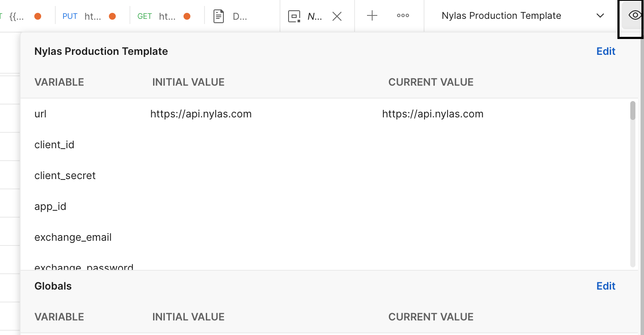The height and width of the screenshot is (335, 644).
Task: Open a new request with the plus icon
Action: [x=371, y=15]
